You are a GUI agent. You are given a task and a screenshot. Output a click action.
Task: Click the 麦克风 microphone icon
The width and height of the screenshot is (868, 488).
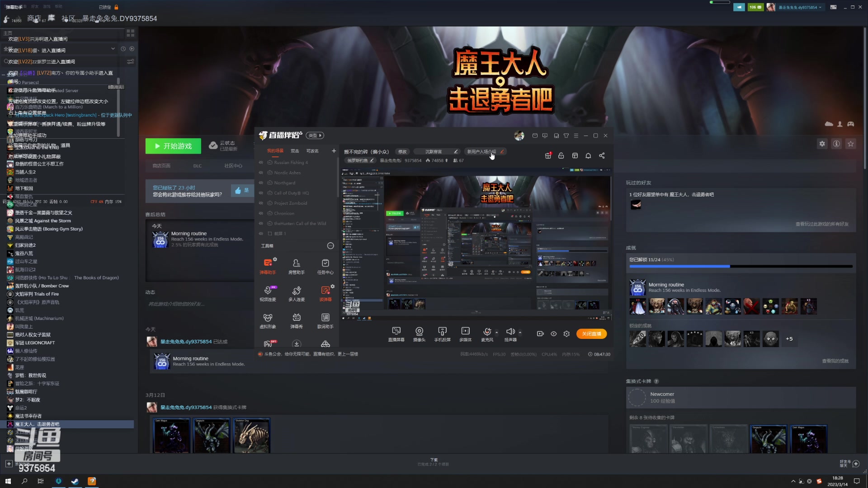pyautogui.click(x=487, y=332)
